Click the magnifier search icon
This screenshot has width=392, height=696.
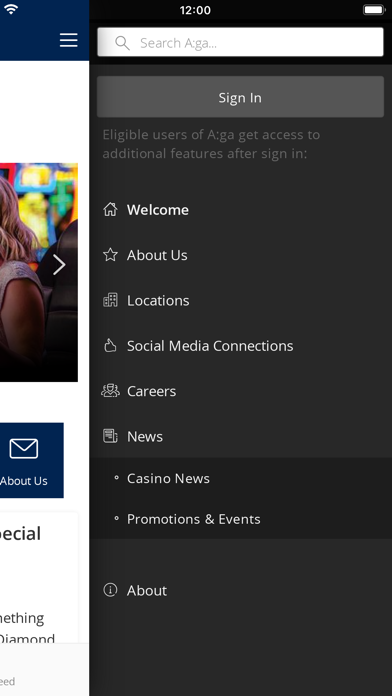coord(122,43)
